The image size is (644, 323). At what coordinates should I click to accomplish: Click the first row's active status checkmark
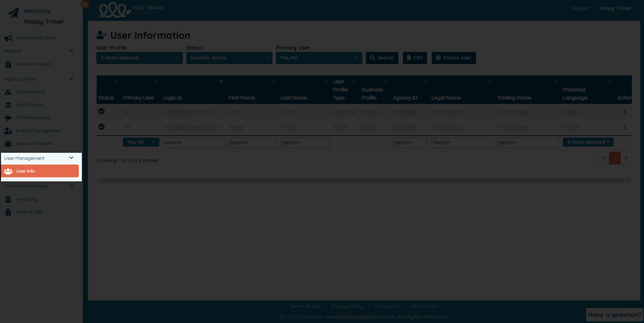101,111
